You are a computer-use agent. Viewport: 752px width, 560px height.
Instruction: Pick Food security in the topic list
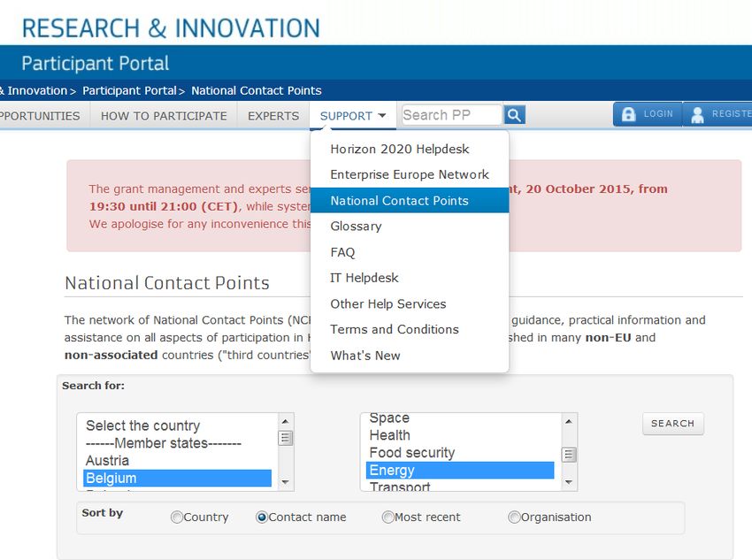point(411,453)
